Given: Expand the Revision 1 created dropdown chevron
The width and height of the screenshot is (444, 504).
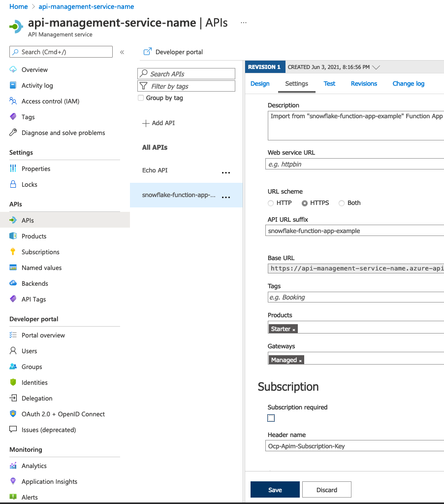Looking at the screenshot, I should [377, 67].
